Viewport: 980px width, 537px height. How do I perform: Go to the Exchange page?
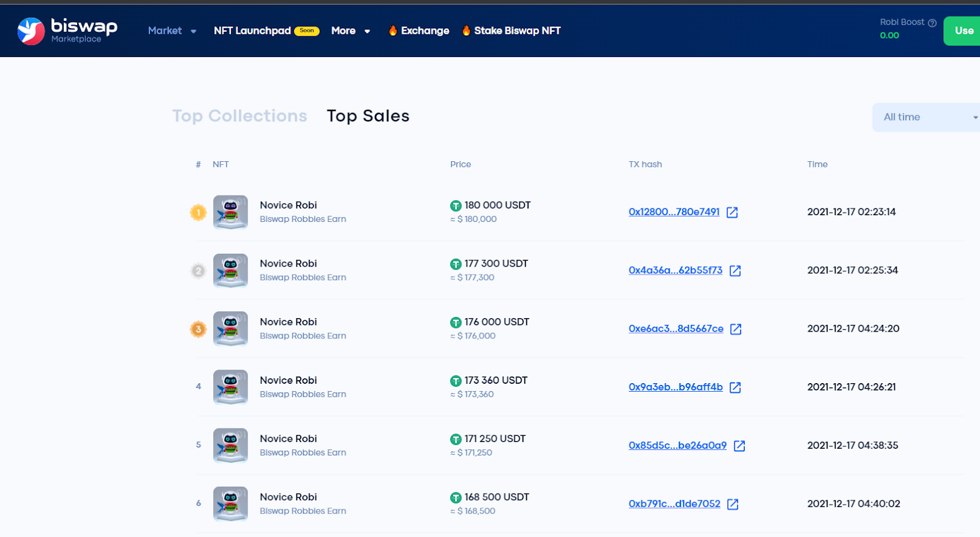419,31
